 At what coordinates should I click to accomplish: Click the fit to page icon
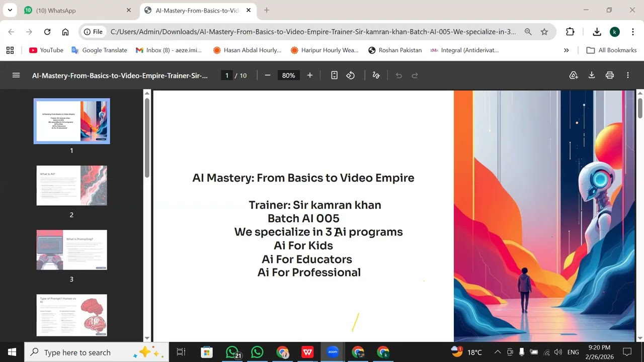334,75
